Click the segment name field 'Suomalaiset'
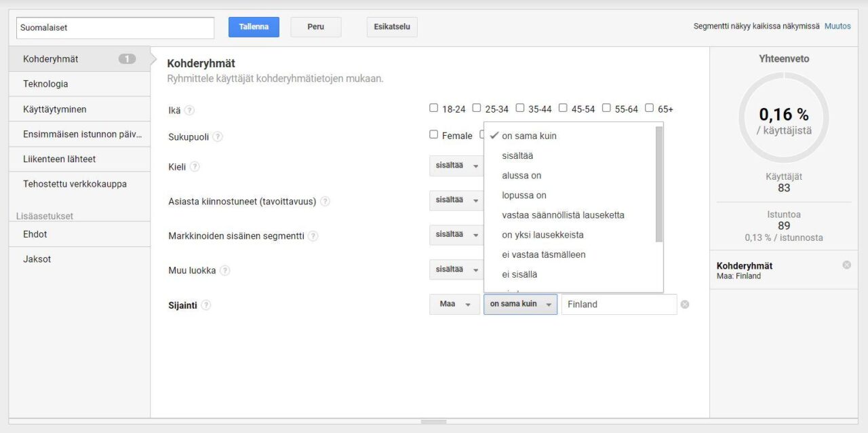 point(115,28)
